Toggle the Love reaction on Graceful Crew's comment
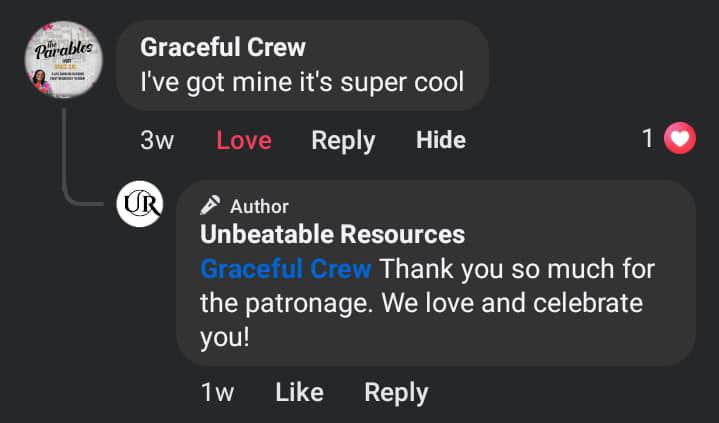 click(x=244, y=140)
